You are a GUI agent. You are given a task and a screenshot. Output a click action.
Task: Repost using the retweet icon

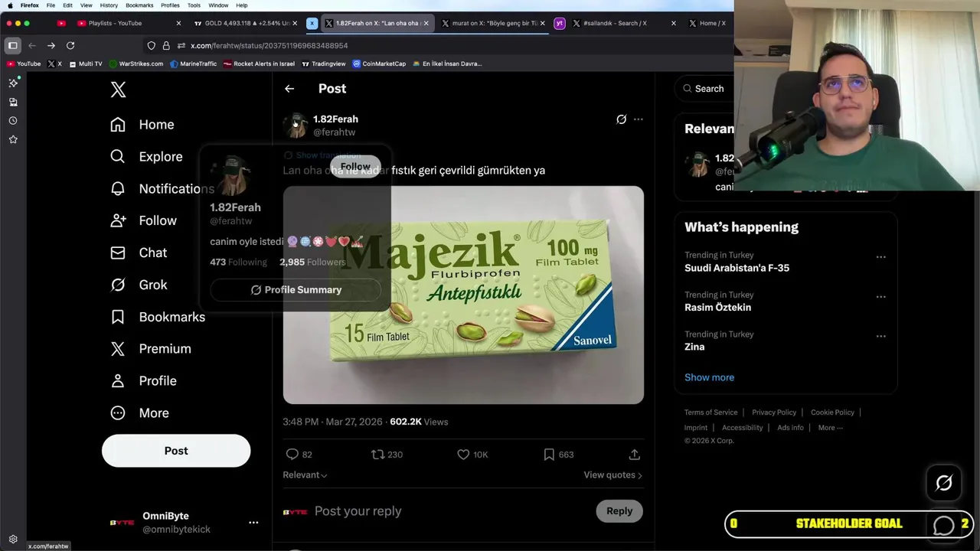pyautogui.click(x=377, y=455)
